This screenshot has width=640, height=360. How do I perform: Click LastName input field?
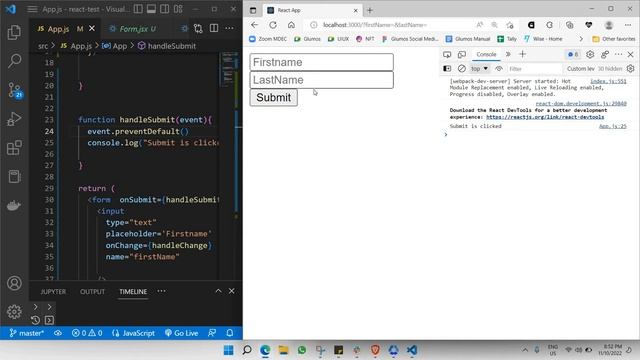coord(322,80)
